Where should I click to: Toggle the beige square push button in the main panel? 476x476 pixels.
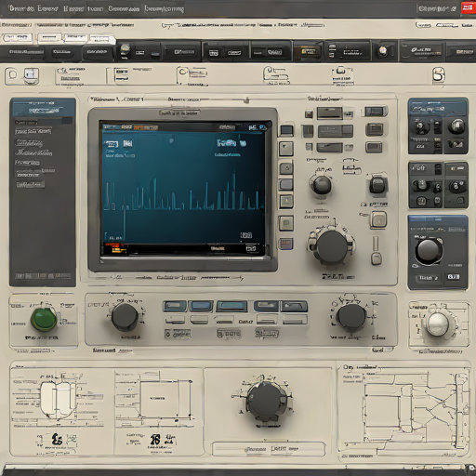pyautogui.click(x=378, y=219)
